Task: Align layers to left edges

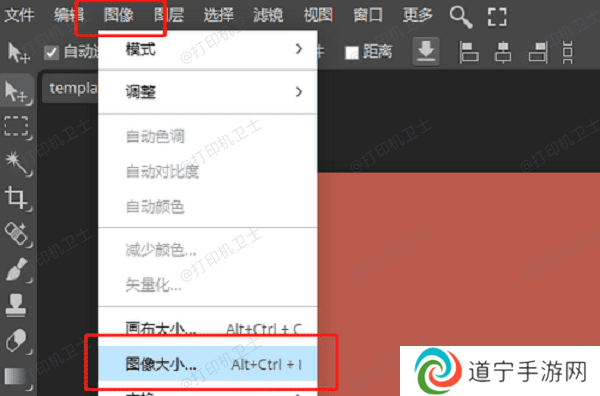Action: tap(469, 52)
